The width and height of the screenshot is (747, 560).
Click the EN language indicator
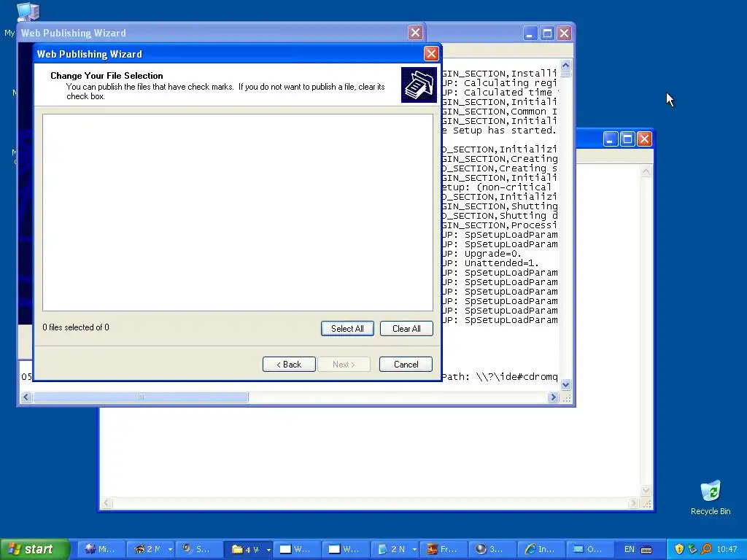[630, 550]
